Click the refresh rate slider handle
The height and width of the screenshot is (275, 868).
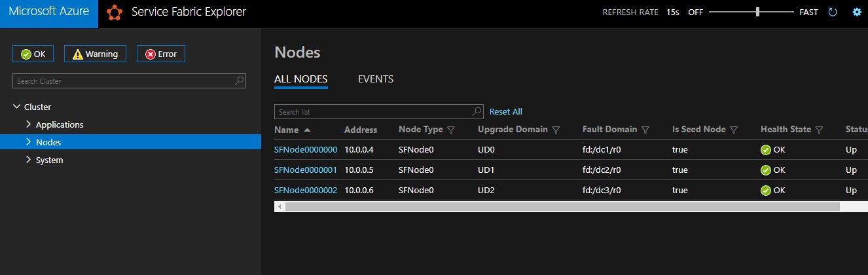pos(757,12)
